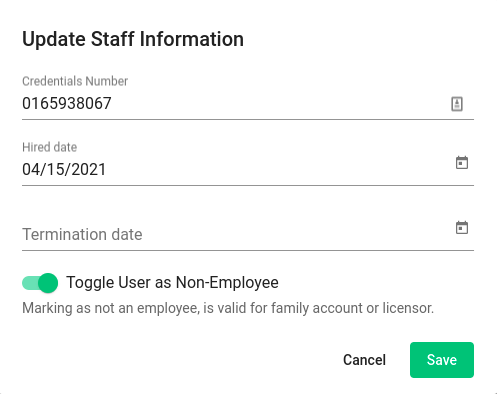
Task: Click the 'Credentials Number' field label
Action: tap(75, 81)
